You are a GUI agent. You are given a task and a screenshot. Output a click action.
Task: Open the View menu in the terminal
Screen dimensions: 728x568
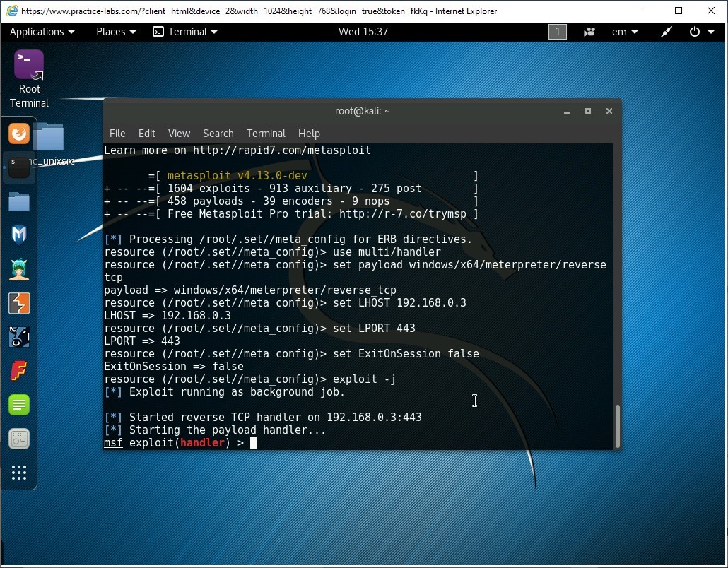[180, 134]
